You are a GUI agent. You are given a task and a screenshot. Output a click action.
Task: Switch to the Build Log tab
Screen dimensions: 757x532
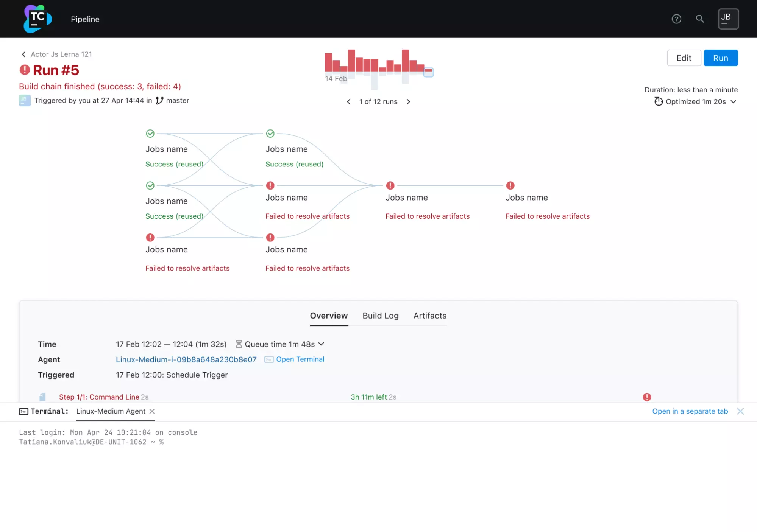[380, 316]
